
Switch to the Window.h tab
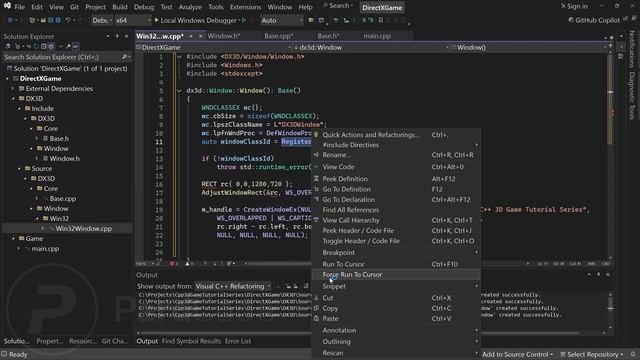point(224,36)
